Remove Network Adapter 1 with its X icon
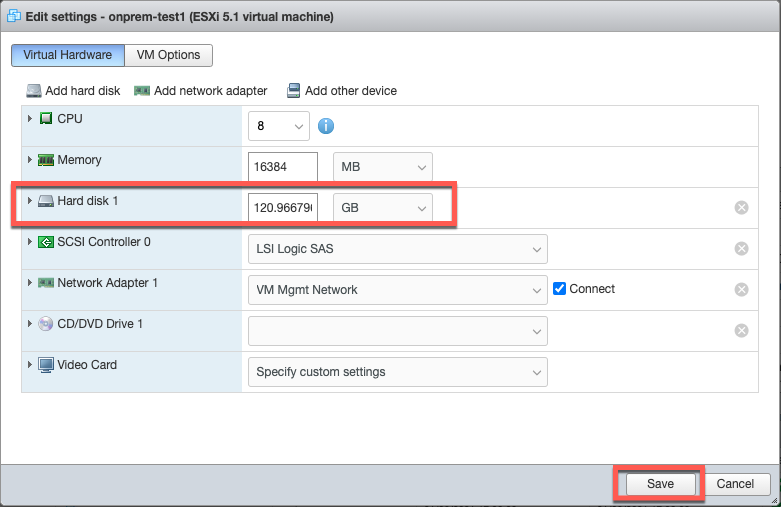Viewport: 781px width, 507px height. (741, 289)
